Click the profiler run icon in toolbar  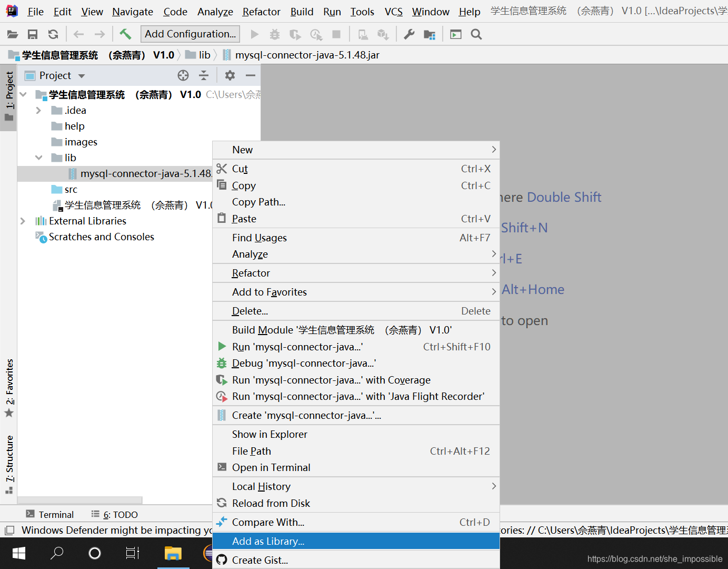click(x=316, y=34)
